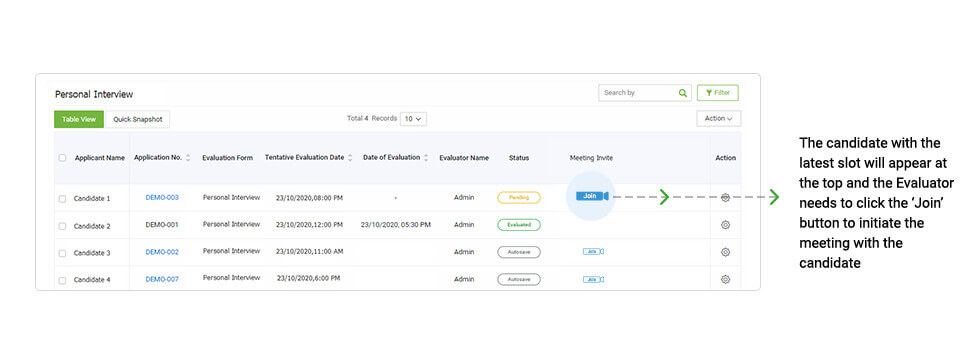The width and height of the screenshot is (978, 363).
Task: Open settings gear for Candidate 1
Action: [725, 198]
